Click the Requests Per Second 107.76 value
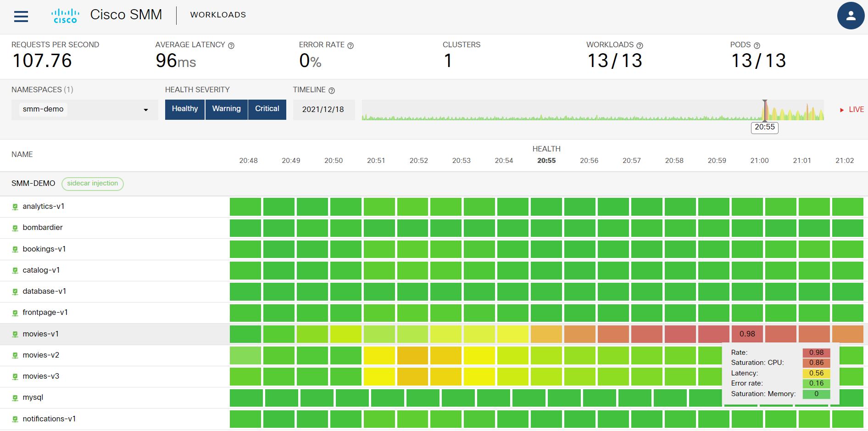This screenshot has width=868, height=431. (x=42, y=61)
